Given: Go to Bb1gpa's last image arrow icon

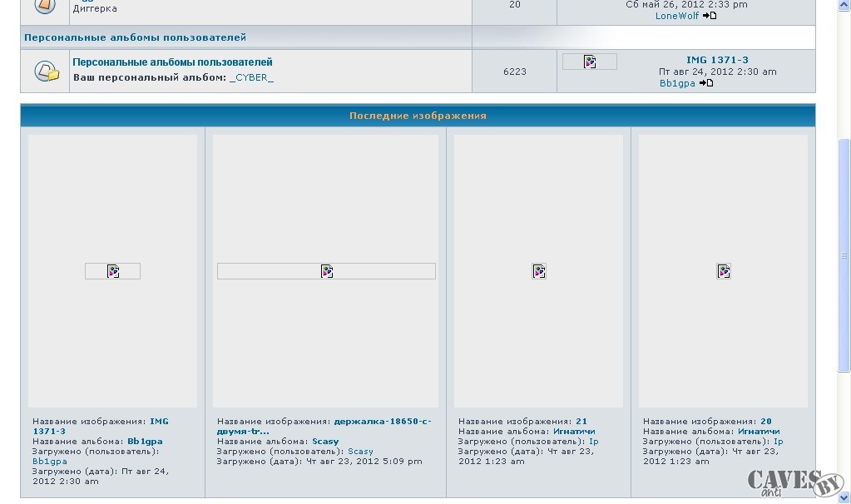Looking at the screenshot, I should 706,83.
